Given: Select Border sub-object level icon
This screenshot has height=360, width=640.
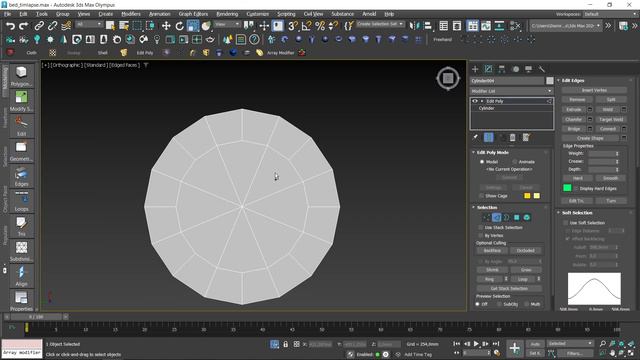Looking at the screenshot, I should pyautogui.click(x=507, y=218).
